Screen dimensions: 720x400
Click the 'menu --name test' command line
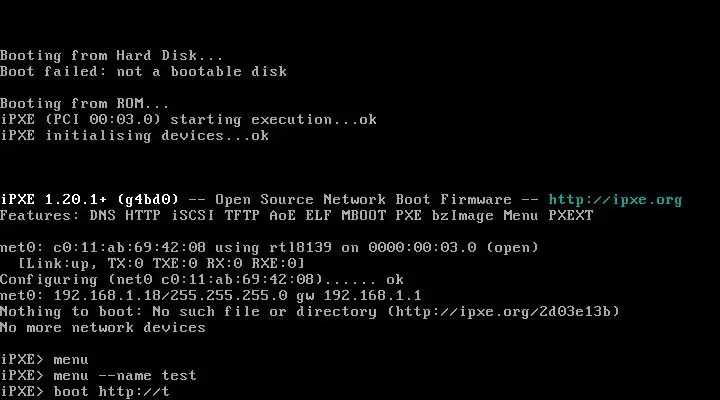(98, 375)
